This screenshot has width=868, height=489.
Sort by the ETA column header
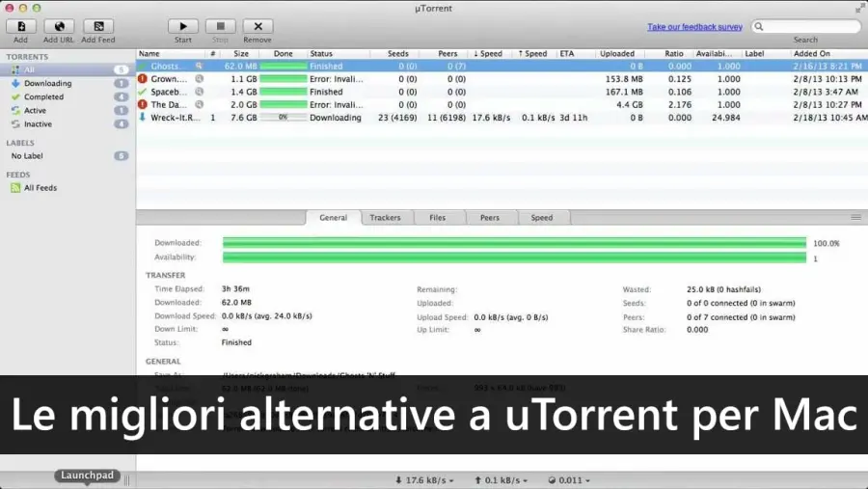pos(575,54)
